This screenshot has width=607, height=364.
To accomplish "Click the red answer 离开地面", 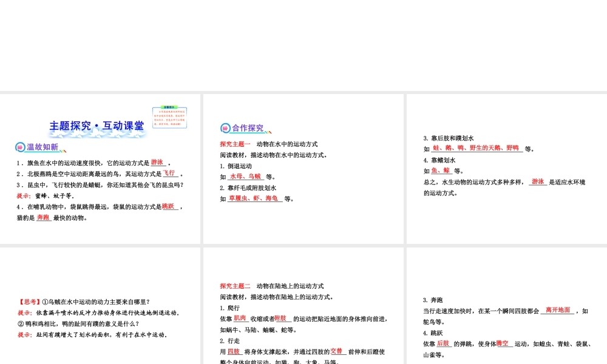I will (x=558, y=310).
